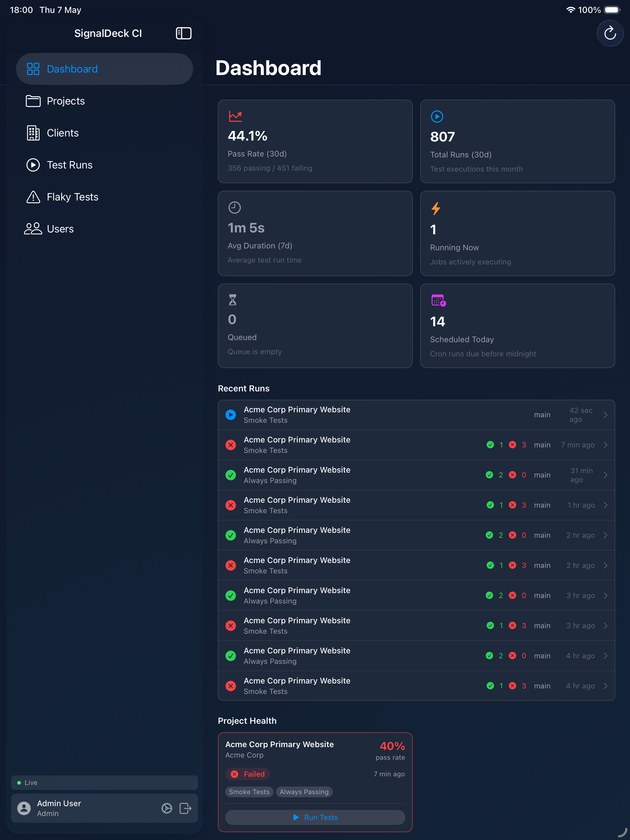Open the Dashboard sidebar item
The height and width of the screenshot is (840, 630).
tap(105, 69)
